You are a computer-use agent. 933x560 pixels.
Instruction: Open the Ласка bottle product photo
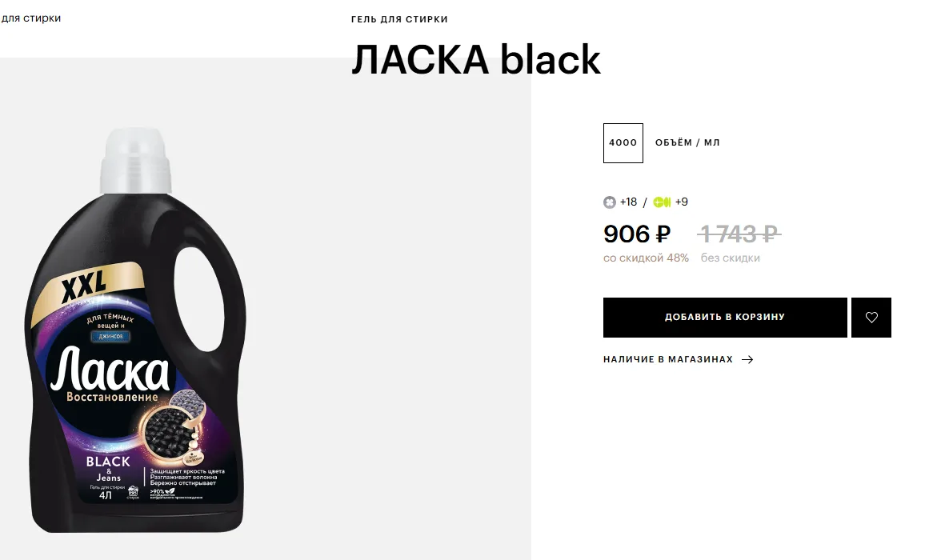point(136,330)
